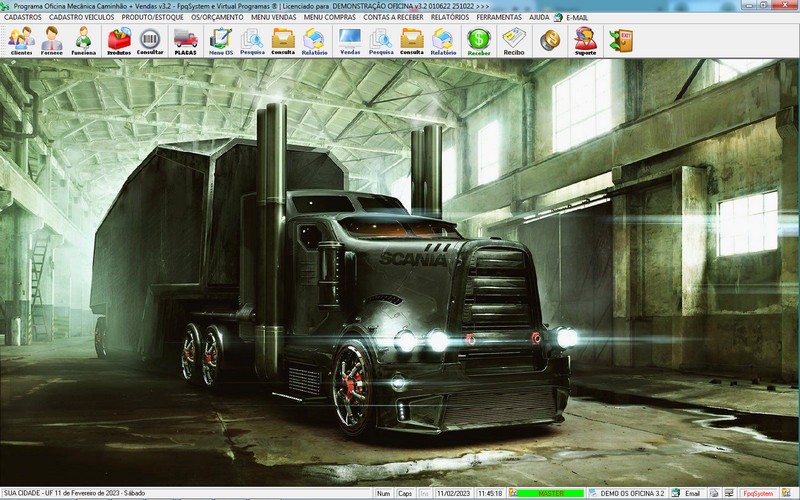
Task: Click DEMO OS OFICINA 3.2 status panel
Action: point(627,493)
